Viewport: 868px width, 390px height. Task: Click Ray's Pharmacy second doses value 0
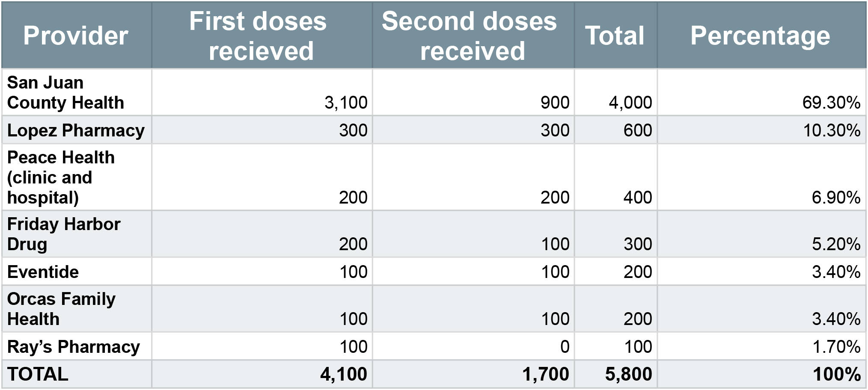coord(565,347)
